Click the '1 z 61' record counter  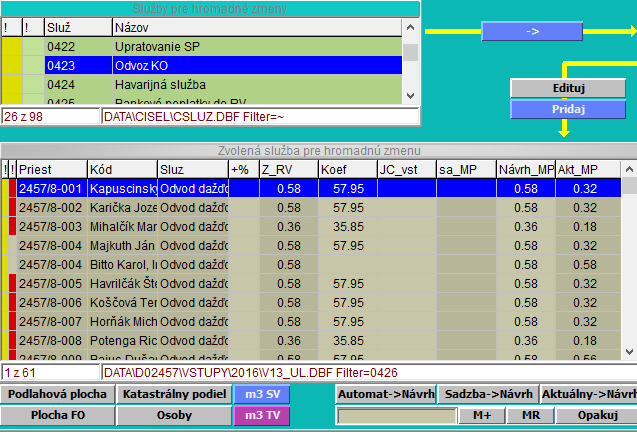pos(50,373)
